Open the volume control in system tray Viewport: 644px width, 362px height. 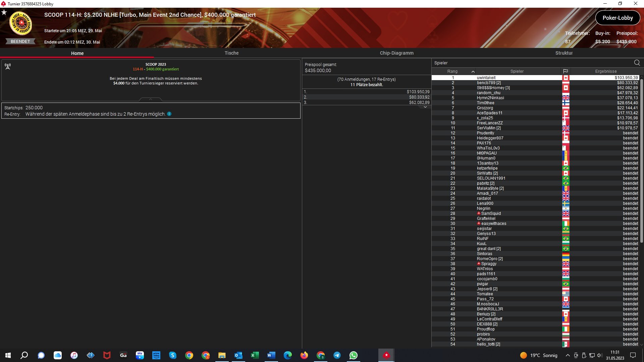[x=600, y=355]
